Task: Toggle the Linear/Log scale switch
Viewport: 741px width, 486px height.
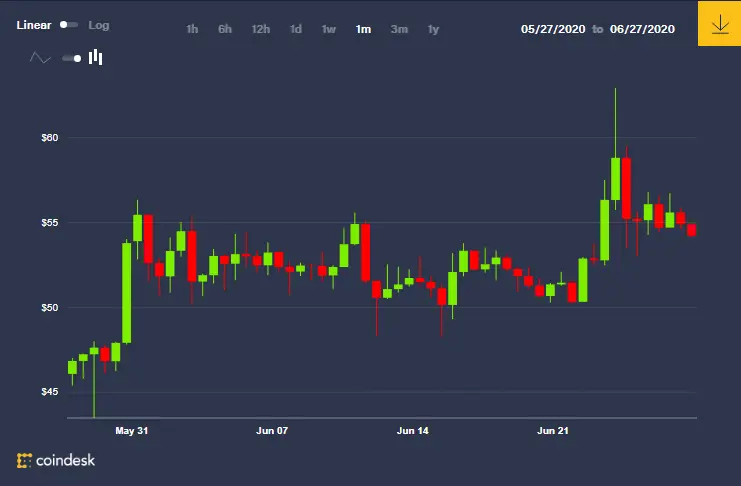Action: click(x=69, y=25)
